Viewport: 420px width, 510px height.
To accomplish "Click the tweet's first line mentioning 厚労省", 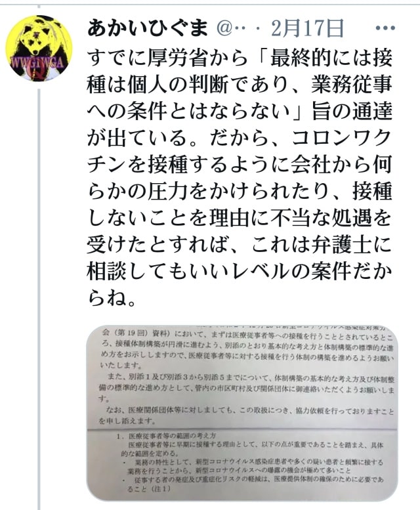I will (240, 58).
